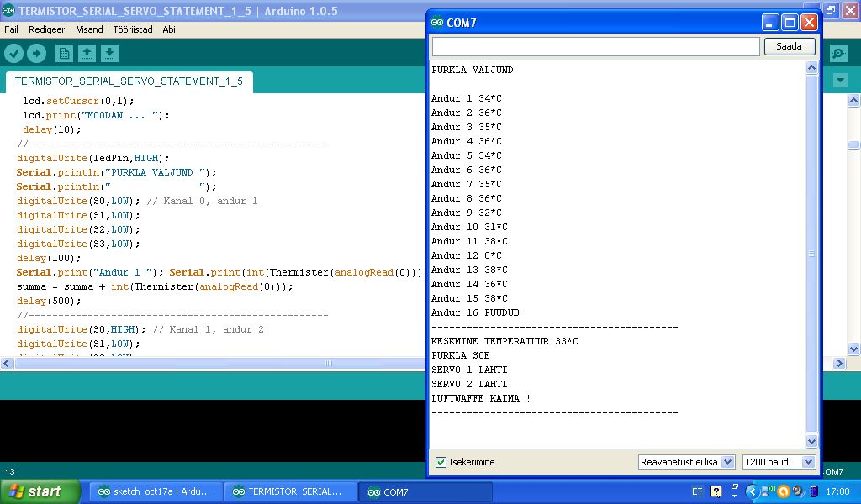
Task: Open the tab options dropdown arrow
Action: point(840,81)
